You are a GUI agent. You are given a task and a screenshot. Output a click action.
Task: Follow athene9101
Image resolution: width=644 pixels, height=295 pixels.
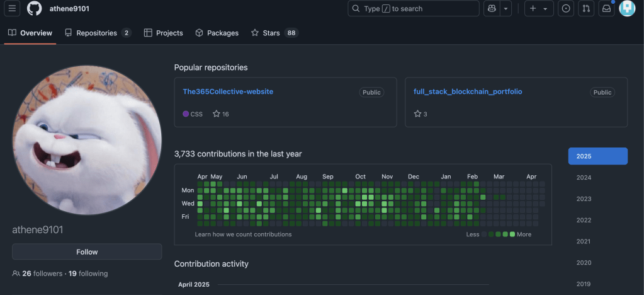(x=87, y=252)
